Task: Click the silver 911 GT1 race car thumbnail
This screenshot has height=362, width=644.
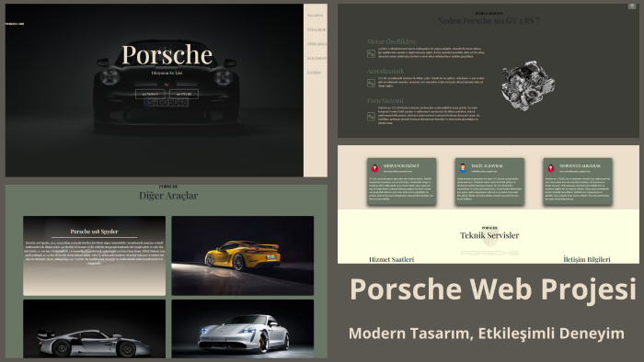Action: pyautogui.click(x=95, y=329)
